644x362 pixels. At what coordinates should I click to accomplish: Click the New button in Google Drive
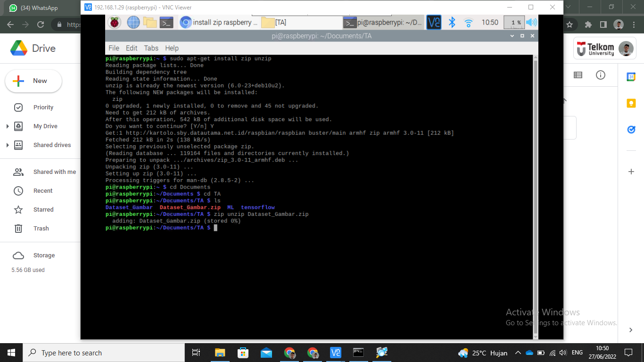pyautogui.click(x=33, y=81)
